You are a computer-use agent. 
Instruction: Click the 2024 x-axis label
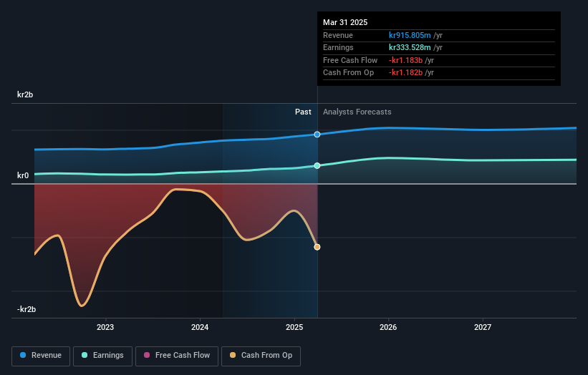pyautogui.click(x=200, y=328)
